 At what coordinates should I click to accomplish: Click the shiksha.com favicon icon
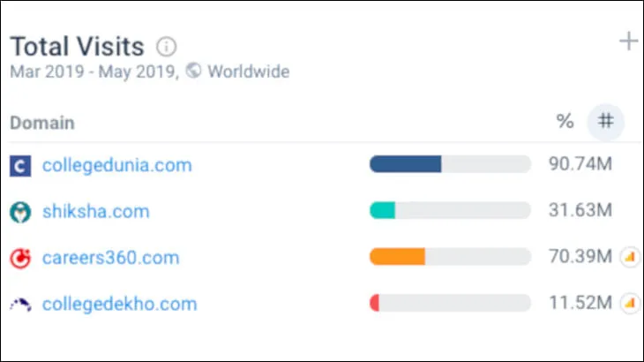pyautogui.click(x=19, y=212)
